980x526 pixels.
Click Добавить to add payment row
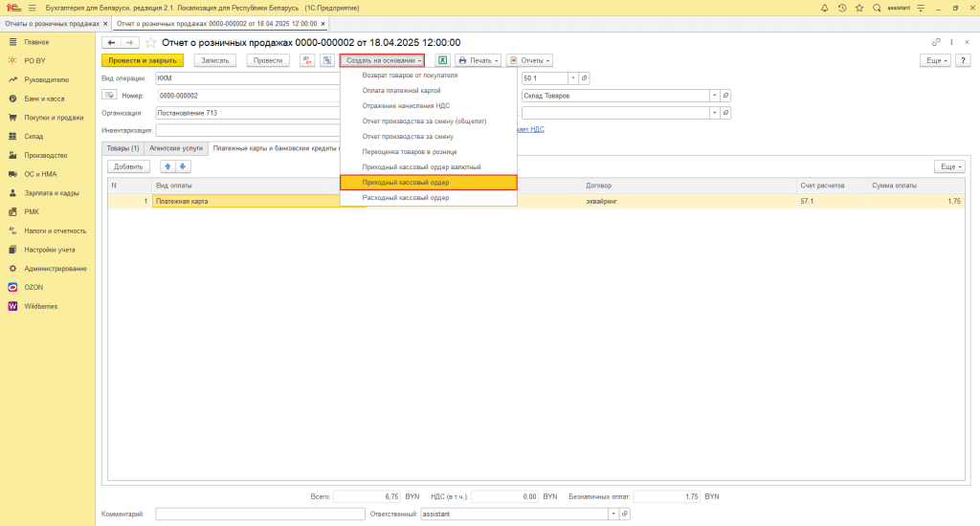pos(129,166)
